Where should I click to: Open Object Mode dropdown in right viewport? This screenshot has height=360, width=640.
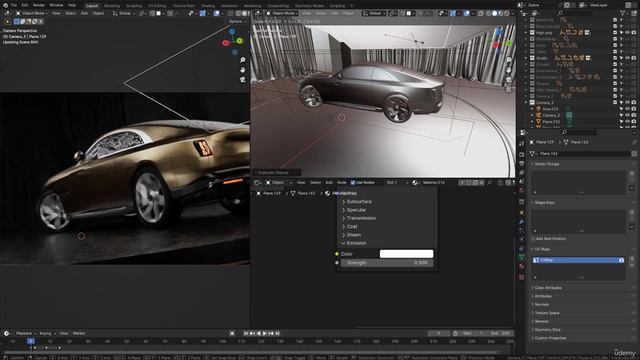pos(283,13)
